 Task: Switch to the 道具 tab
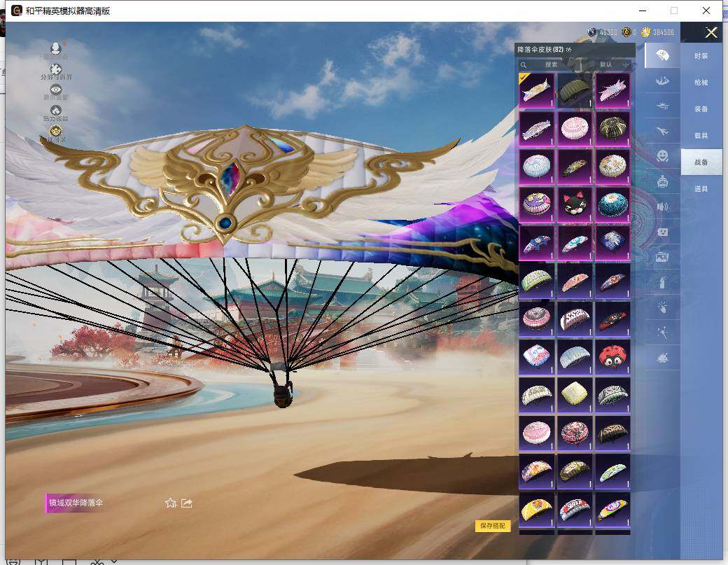tap(701, 189)
